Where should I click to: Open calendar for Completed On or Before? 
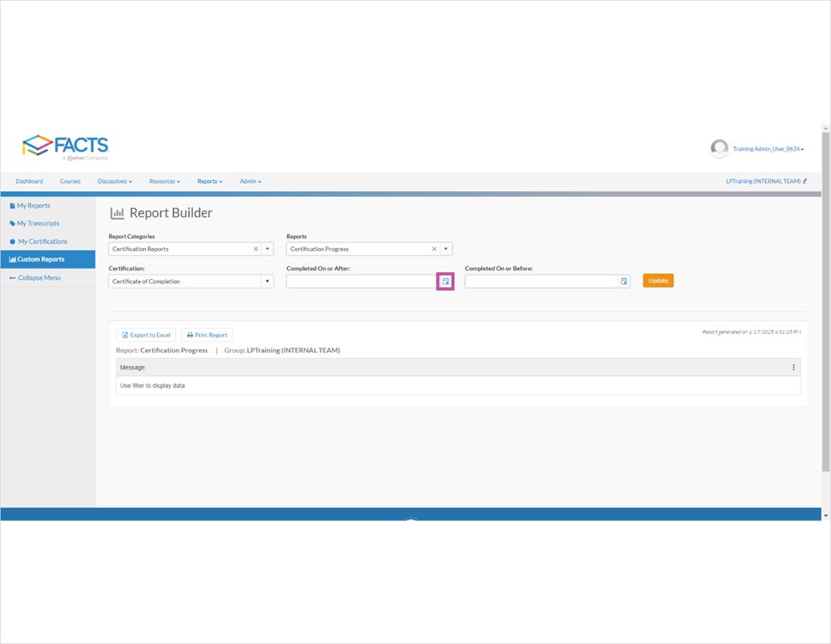pos(624,281)
